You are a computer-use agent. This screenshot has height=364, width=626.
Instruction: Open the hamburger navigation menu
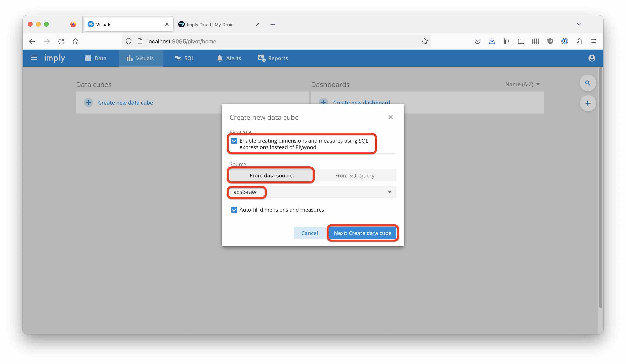click(34, 58)
